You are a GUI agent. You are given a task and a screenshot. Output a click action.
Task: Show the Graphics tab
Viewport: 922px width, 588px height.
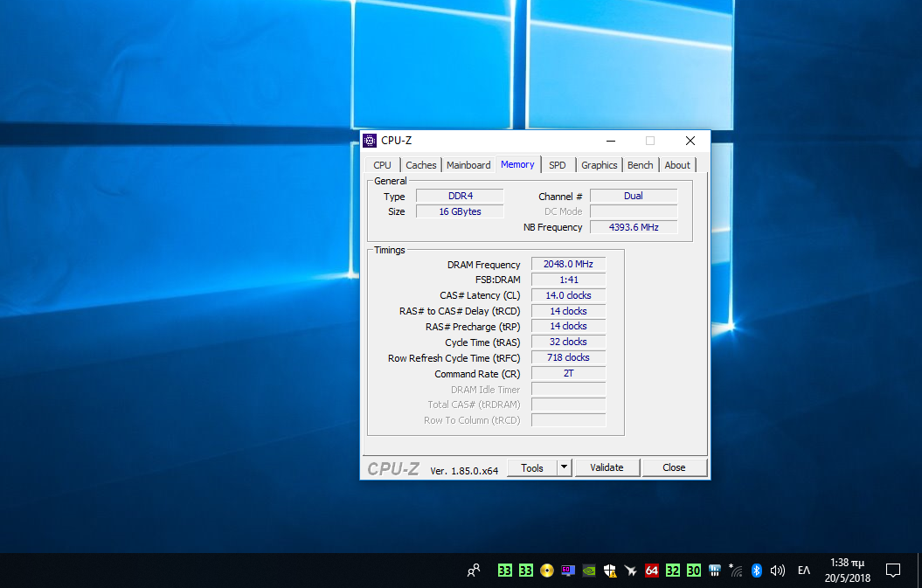600,165
